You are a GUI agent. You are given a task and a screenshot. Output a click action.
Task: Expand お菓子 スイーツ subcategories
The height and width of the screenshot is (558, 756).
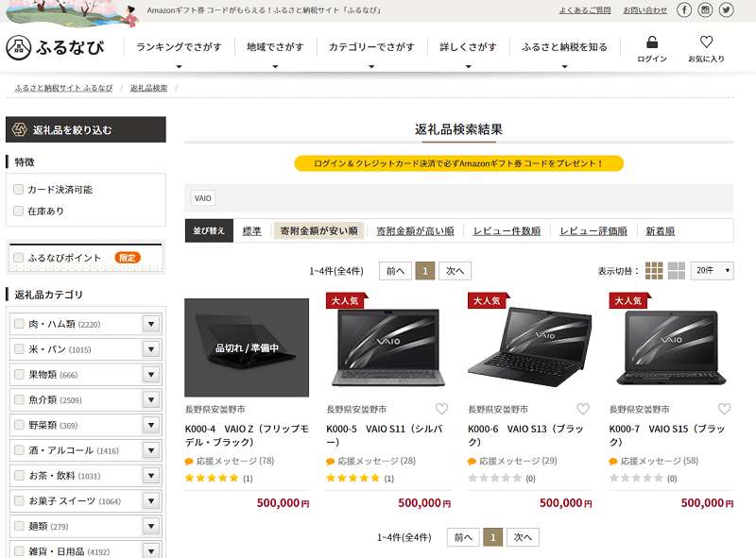pos(151,500)
